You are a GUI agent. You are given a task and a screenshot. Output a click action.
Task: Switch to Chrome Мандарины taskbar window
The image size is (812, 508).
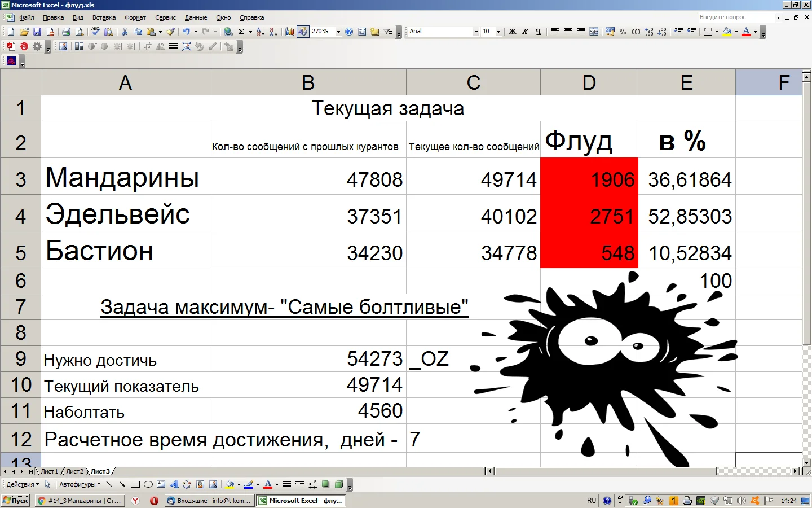point(80,501)
